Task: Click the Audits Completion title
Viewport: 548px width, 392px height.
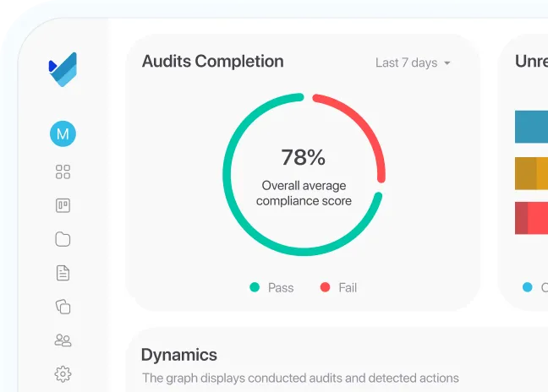Action: pos(213,62)
